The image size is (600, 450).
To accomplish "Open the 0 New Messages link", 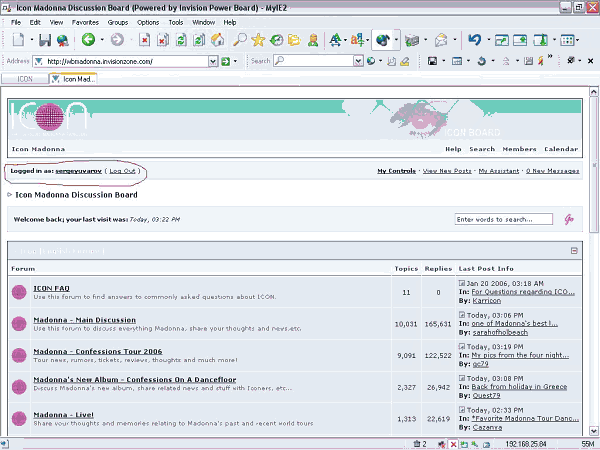I will coord(552,171).
